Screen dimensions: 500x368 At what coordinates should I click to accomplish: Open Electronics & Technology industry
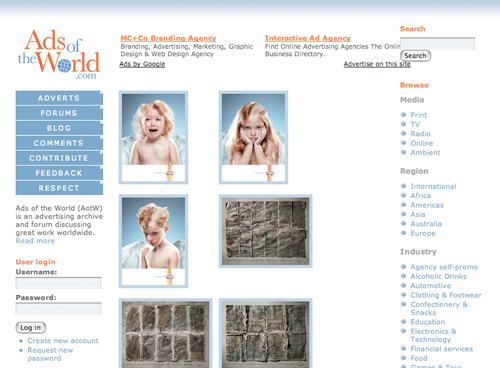(433, 335)
